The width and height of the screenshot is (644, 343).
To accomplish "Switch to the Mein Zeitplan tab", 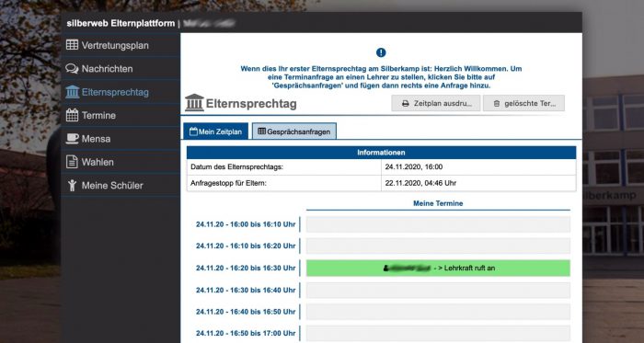I will point(215,131).
